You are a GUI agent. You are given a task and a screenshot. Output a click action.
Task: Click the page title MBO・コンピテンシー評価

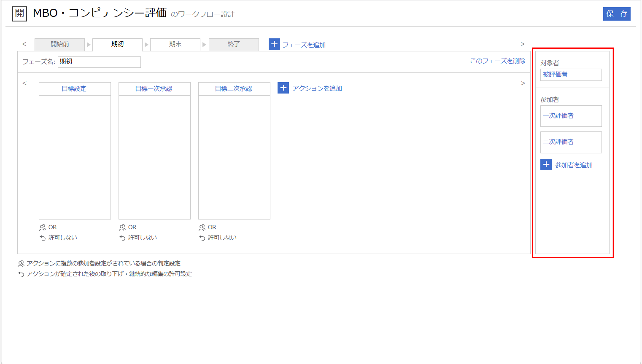click(100, 13)
